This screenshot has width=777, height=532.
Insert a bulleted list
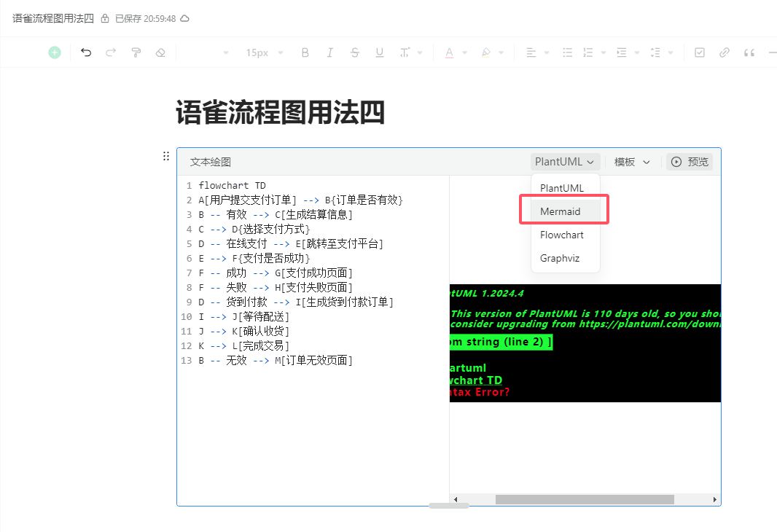[x=568, y=52]
